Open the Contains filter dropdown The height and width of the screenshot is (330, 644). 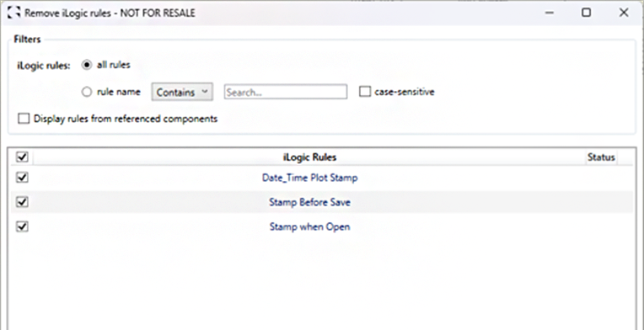(x=182, y=93)
